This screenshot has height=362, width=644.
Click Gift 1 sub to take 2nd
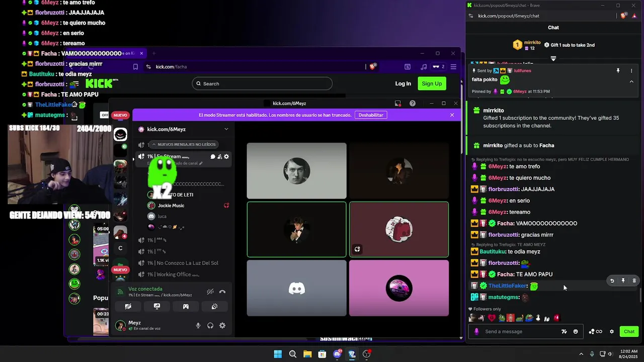[570, 45]
